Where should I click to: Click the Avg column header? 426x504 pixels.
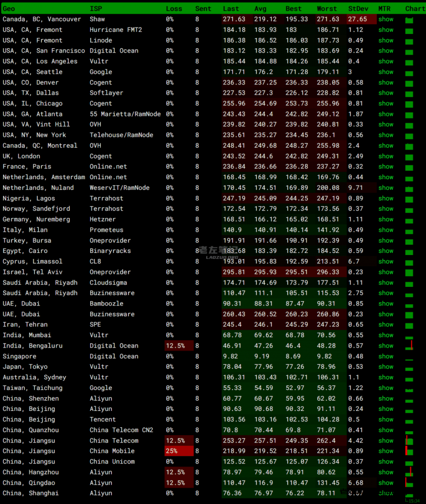261,8
